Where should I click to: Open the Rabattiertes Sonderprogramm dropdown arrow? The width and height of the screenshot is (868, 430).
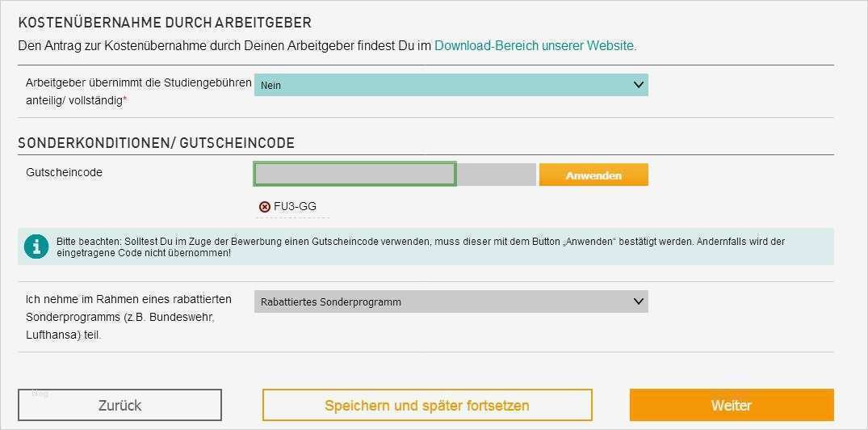coord(638,301)
